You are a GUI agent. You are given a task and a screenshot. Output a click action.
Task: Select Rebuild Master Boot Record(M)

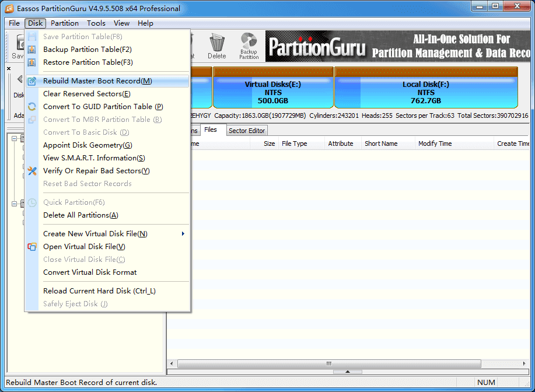pos(107,81)
